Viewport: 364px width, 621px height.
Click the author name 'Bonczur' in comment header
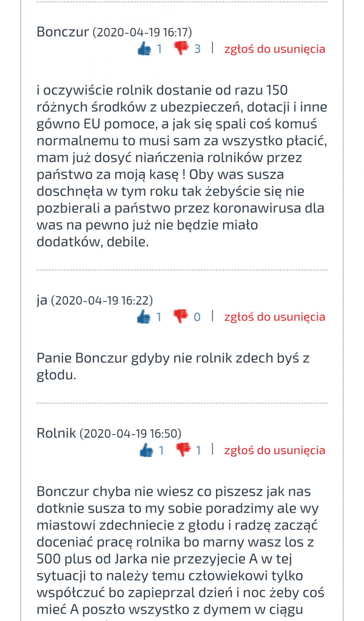[x=63, y=32]
